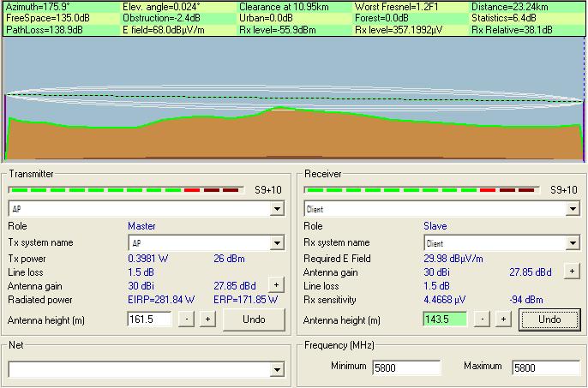Click the Receiver Undo button
This screenshot has height=388, width=588.
[x=549, y=319]
